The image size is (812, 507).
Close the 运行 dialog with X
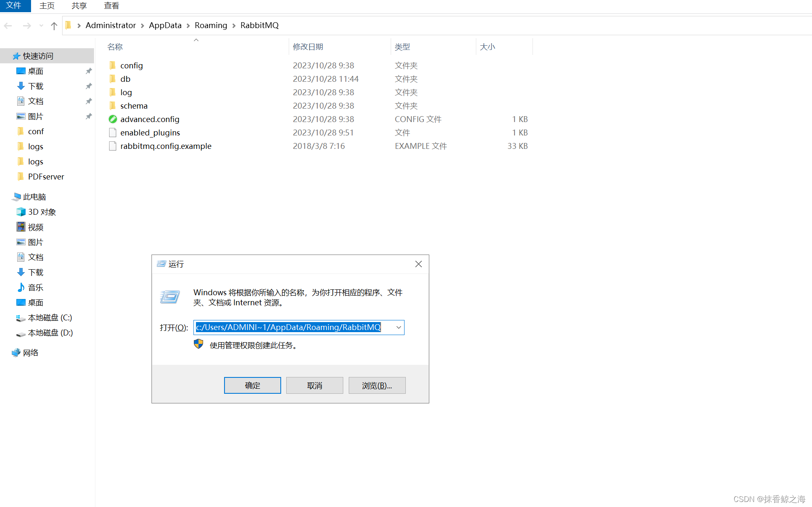pyautogui.click(x=418, y=264)
